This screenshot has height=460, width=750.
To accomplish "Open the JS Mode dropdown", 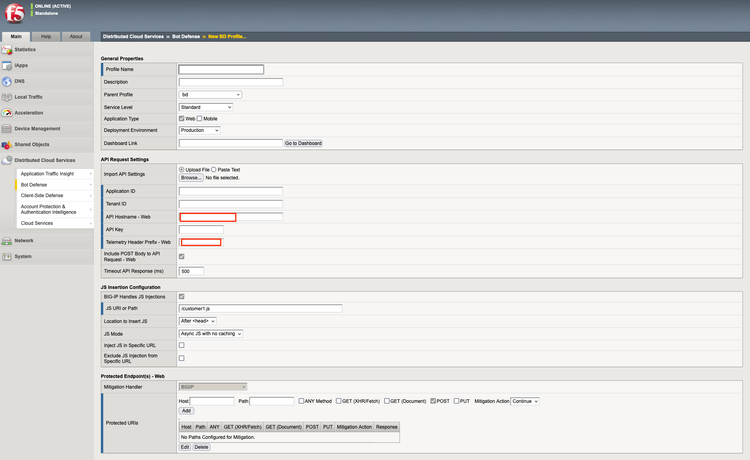I will (x=211, y=334).
